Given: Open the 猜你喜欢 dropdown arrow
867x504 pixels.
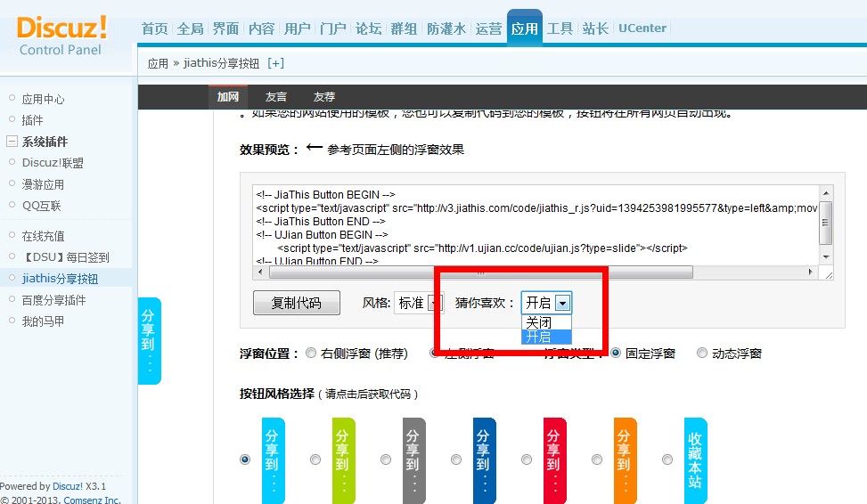Looking at the screenshot, I should click(x=562, y=303).
